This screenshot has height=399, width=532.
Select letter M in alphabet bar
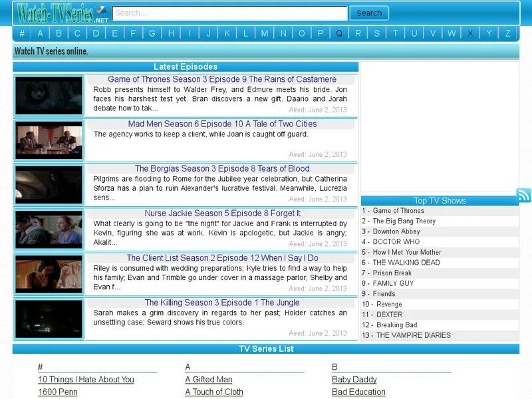[x=264, y=33]
